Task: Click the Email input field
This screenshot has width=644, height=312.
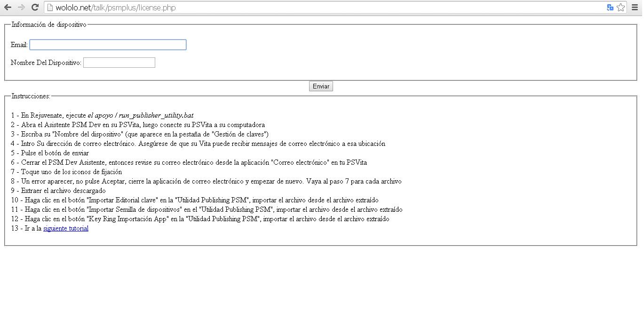Action: [108, 45]
